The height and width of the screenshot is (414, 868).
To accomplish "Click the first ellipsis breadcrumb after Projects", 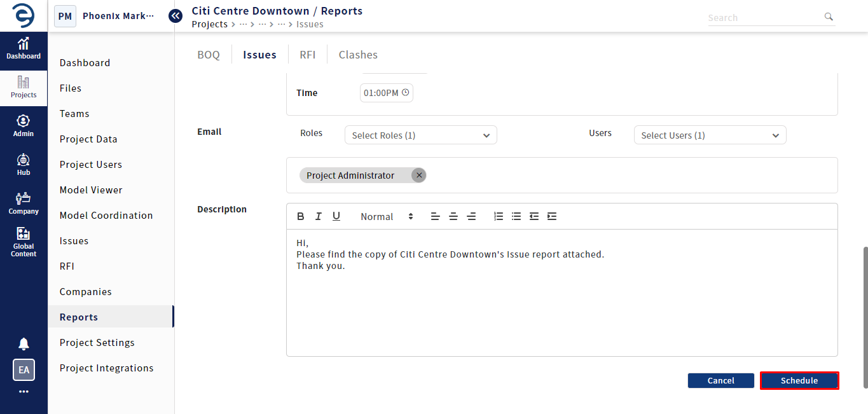I will (243, 24).
